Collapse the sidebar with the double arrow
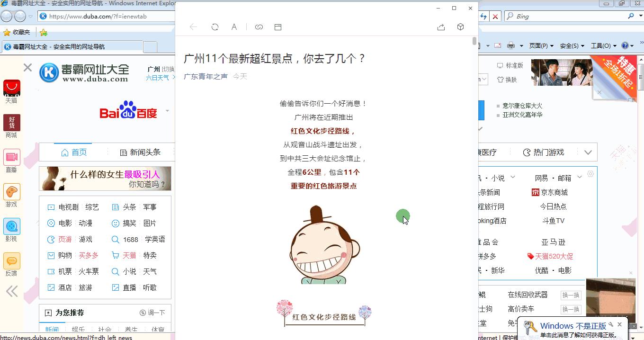Image resolution: width=644 pixels, height=340 pixels. point(11,291)
